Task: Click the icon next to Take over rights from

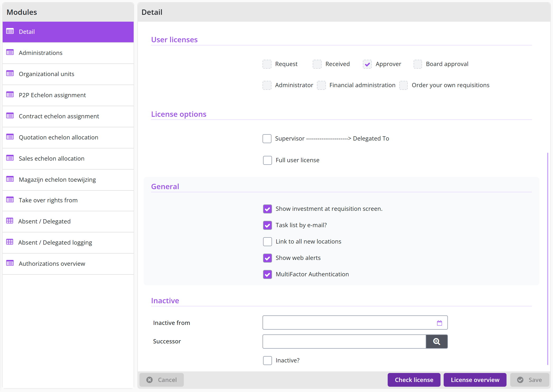Action: [x=10, y=200]
